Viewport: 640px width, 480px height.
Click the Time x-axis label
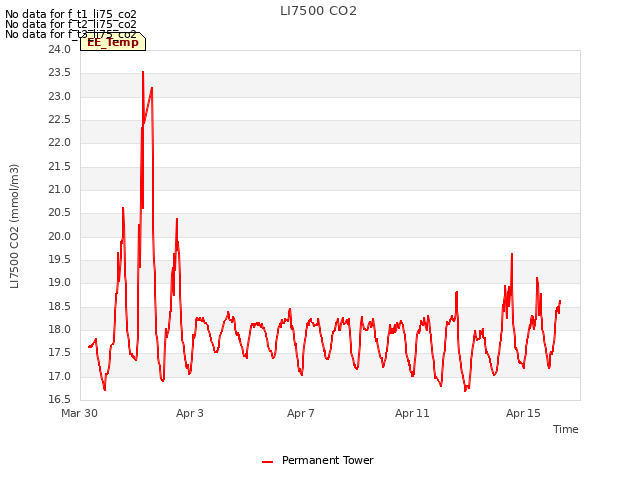point(565,429)
